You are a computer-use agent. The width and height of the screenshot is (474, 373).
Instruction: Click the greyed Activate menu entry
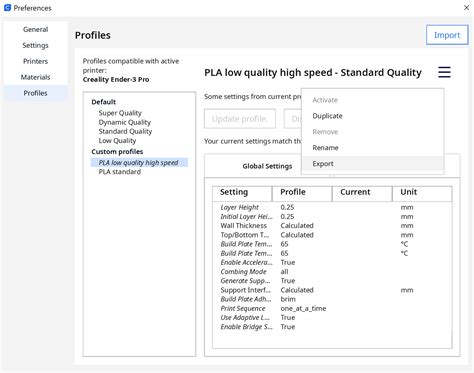coord(373,100)
